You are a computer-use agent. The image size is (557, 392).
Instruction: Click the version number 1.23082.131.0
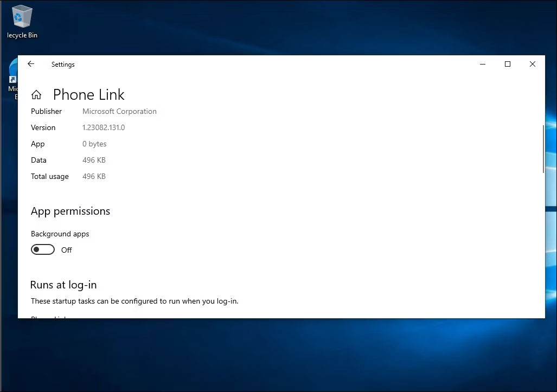103,127
